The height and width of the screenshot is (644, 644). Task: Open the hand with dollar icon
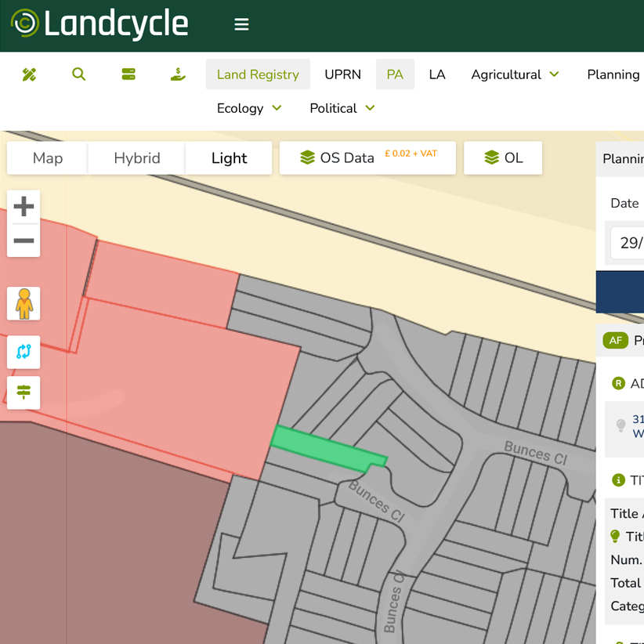178,74
